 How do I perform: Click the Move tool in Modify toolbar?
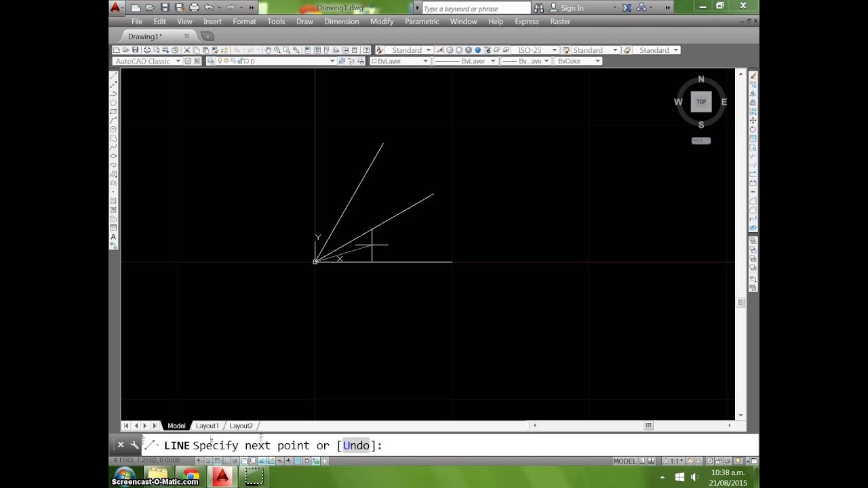click(753, 120)
